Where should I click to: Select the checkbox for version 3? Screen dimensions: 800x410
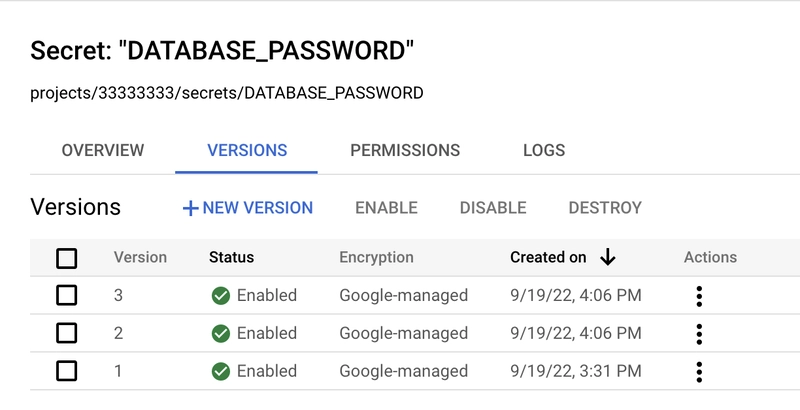66,295
